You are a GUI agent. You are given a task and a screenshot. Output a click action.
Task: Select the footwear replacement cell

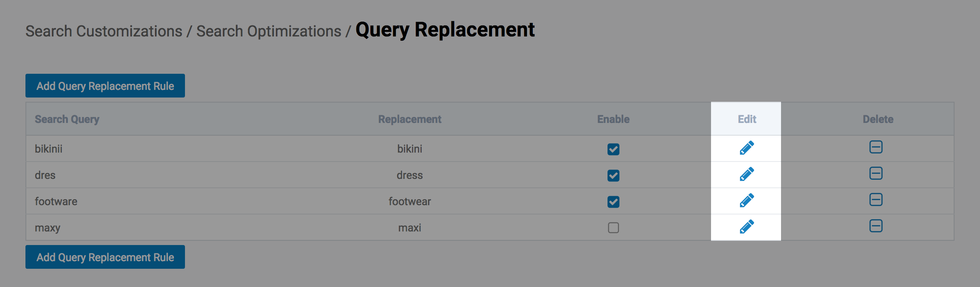(409, 201)
